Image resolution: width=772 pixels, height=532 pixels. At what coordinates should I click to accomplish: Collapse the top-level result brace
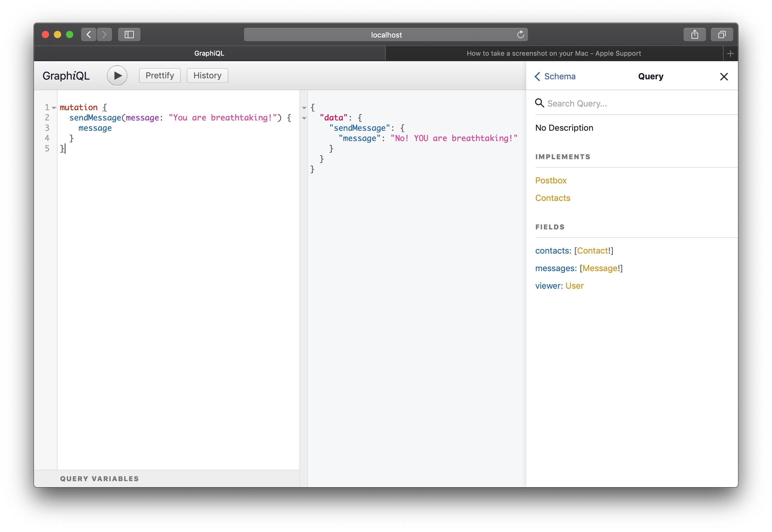click(x=304, y=108)
